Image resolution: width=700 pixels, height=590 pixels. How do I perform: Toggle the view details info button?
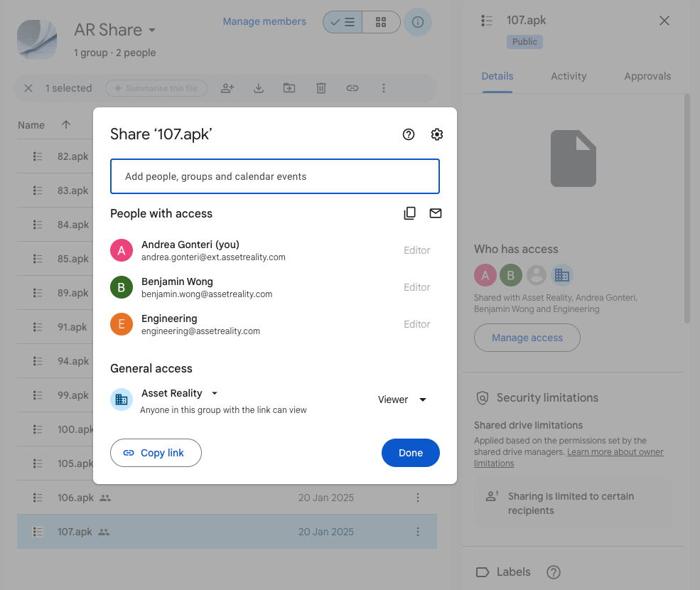[x=418, y=22]
